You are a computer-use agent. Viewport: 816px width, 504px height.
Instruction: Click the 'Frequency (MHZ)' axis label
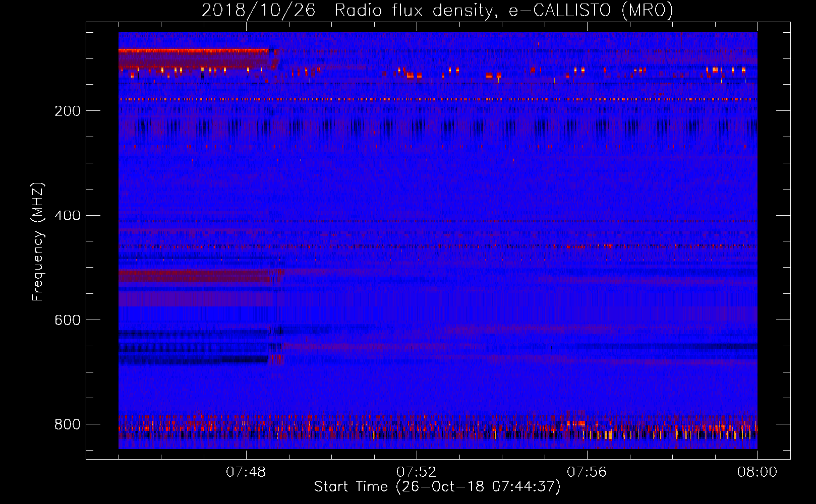(x=37, y=241)
